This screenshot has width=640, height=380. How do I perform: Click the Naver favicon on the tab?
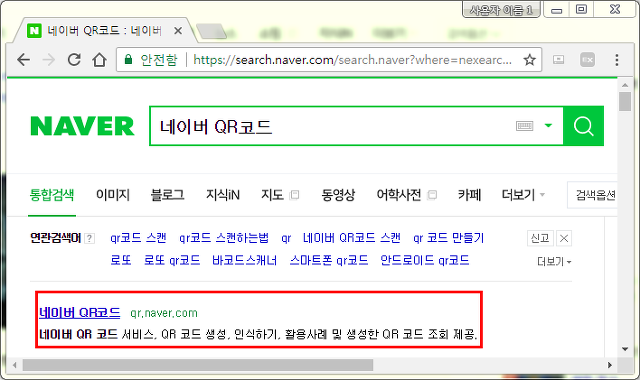click(34, 31)
